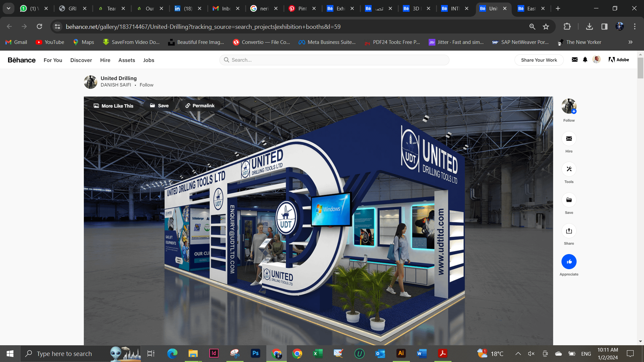Open the Gmail bookmark
The image size is (644, 362).
(16, 42)
